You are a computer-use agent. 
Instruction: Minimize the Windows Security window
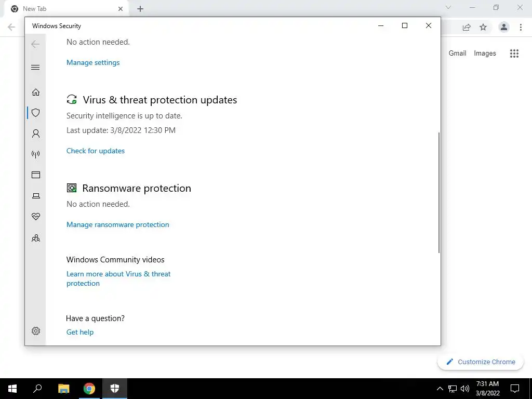coord(381,26)
